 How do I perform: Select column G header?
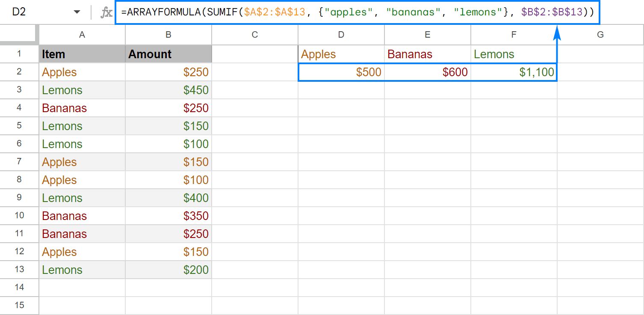600,35
